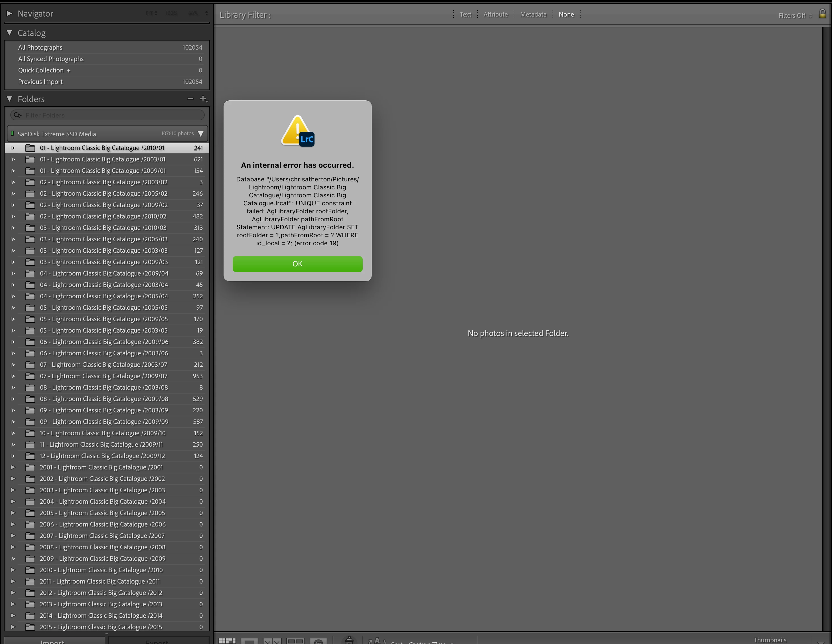Collapse the Catalog panel
This screenshot has height=644, width=832.
point(9,33)
